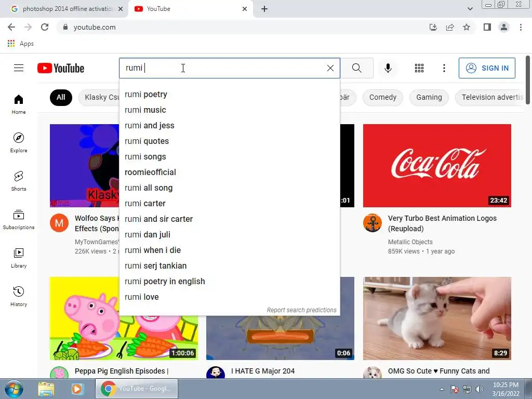Viewport: 532px width, 399px height.
Task: Open History in the sidebar
Action: 19,296
